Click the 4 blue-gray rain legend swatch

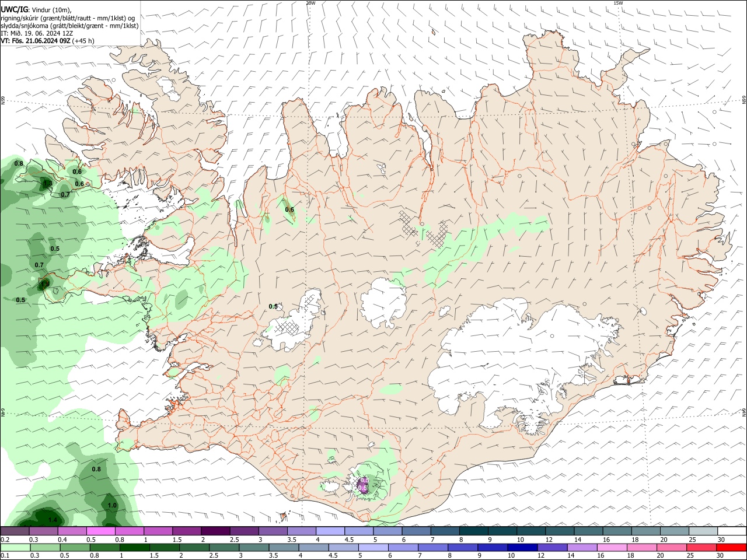coord(314,547)
